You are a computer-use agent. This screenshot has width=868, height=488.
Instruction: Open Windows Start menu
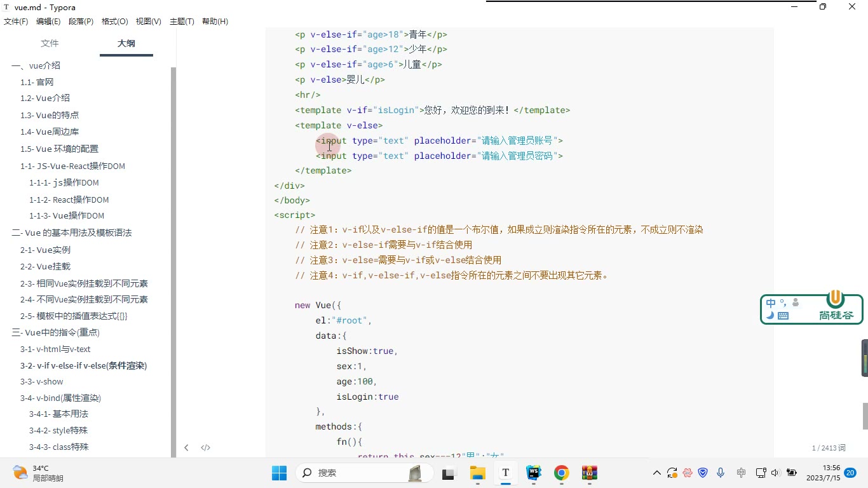279,473
